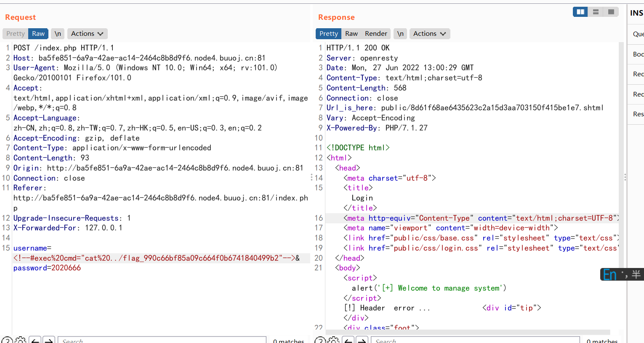
Task: Select the Render tab in Response
Action: pyautogui.click(x=376, y=34)
